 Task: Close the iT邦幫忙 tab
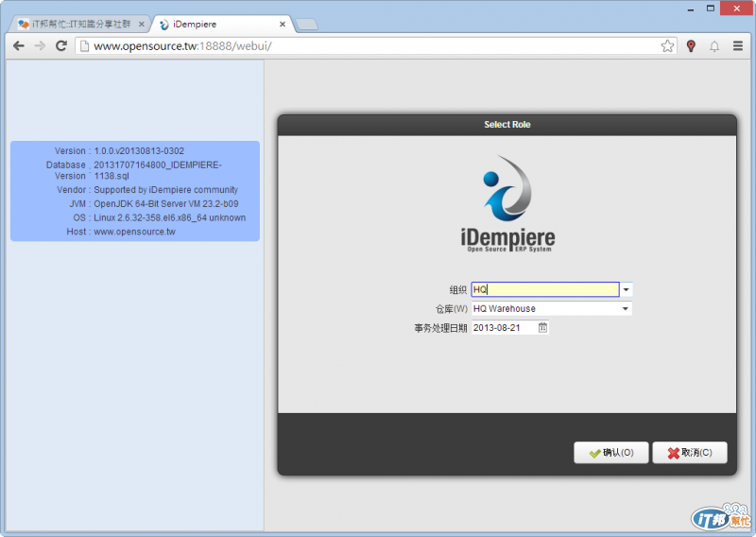[141, 25]
